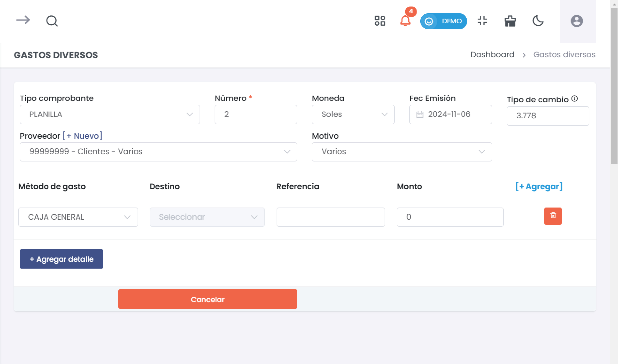The height and width of the screenshot is (364, 618).
Task: Delete expense row with trash icon
Action: [553, 216]
